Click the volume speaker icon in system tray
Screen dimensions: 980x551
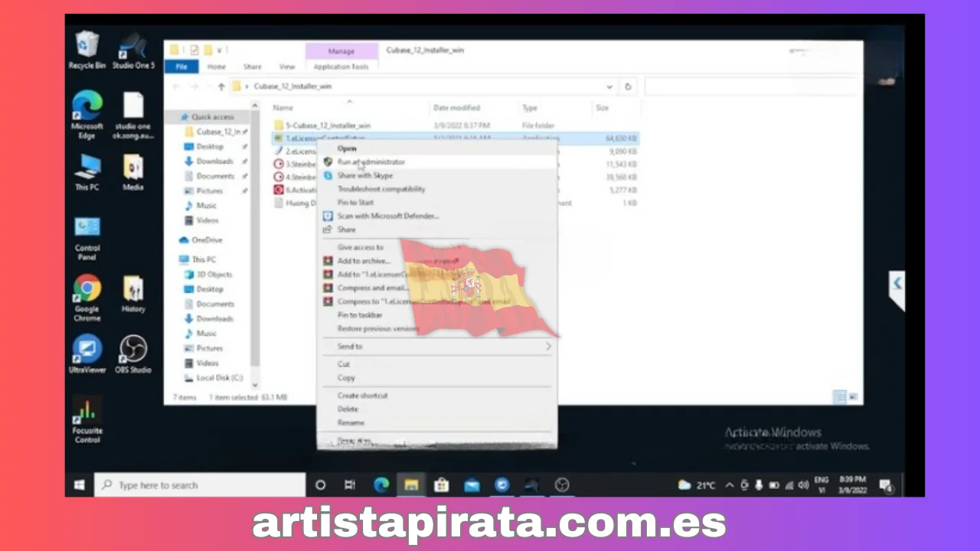803,485
